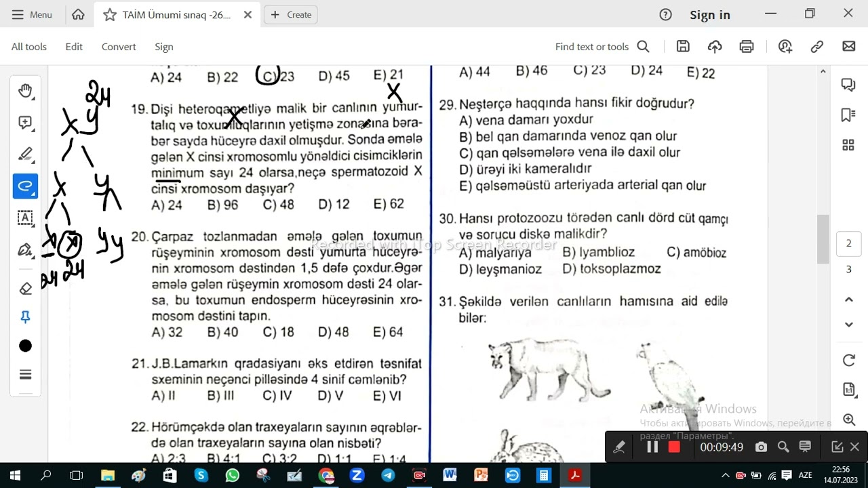Switch the AZE keyboard language
Image resolution: width=868 pixels, height=488 pixels.
[x=805, y=475]
